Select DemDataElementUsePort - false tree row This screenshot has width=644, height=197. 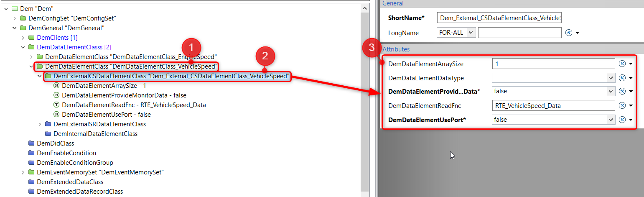tap(106, 115)
